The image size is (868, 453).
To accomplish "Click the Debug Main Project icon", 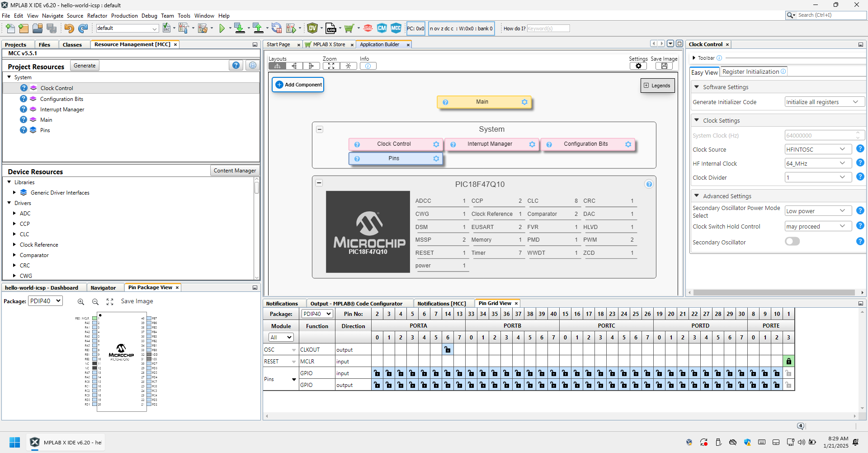I will point(291,29).
